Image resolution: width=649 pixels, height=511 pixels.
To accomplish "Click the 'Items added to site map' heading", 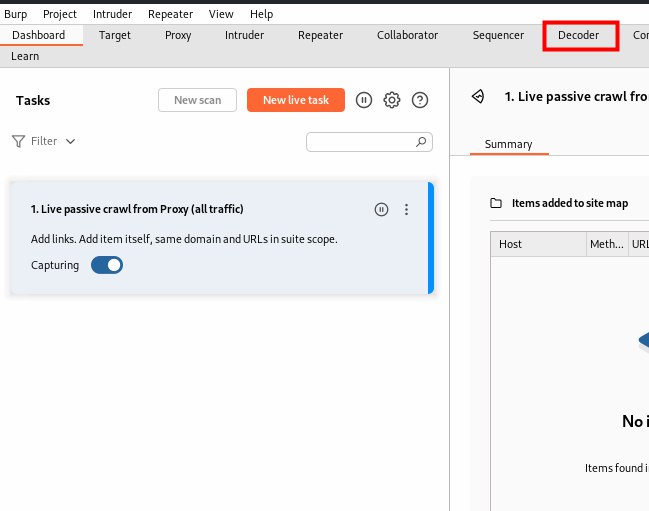I will coord(570,203).
